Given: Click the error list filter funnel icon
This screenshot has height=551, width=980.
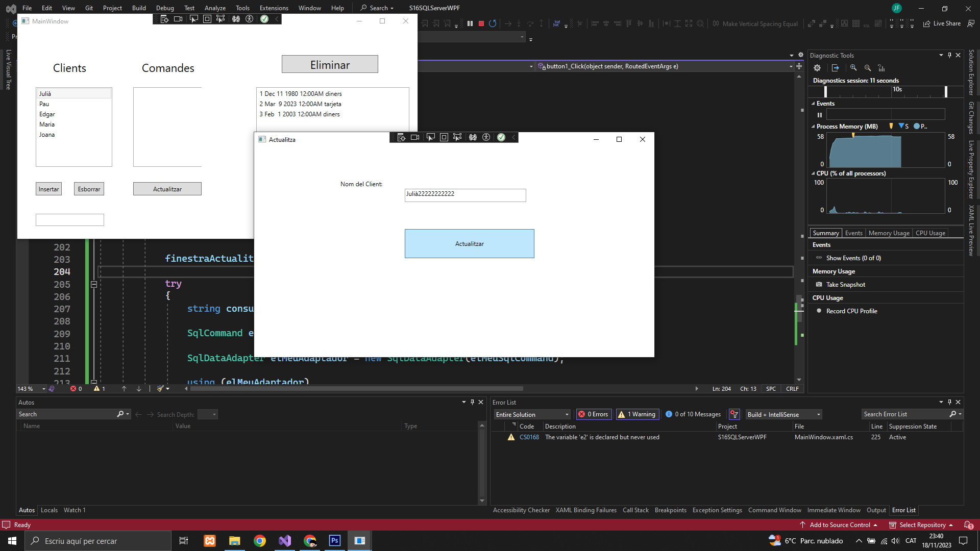Looking at the screenshot, I should click(x=734, y=414).
